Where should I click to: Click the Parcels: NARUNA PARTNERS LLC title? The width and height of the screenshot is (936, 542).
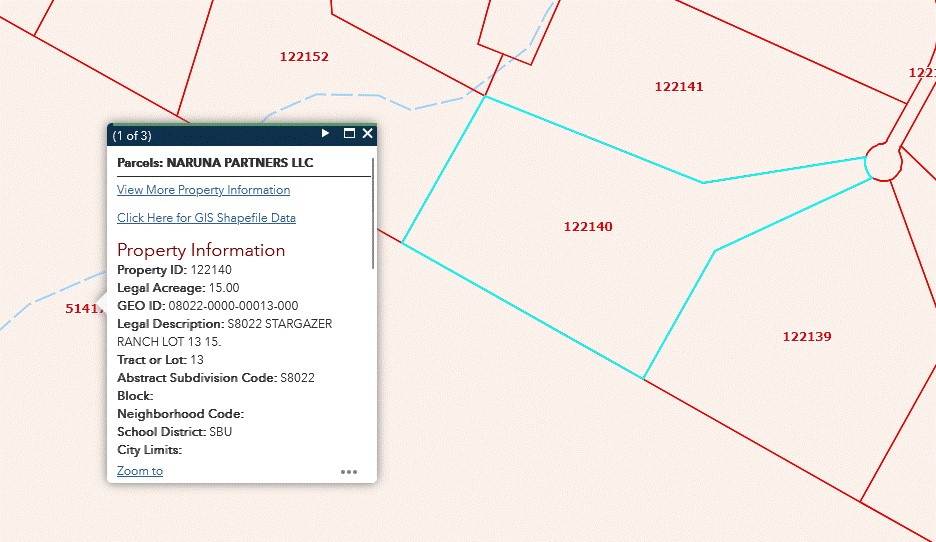coord(215,162)
